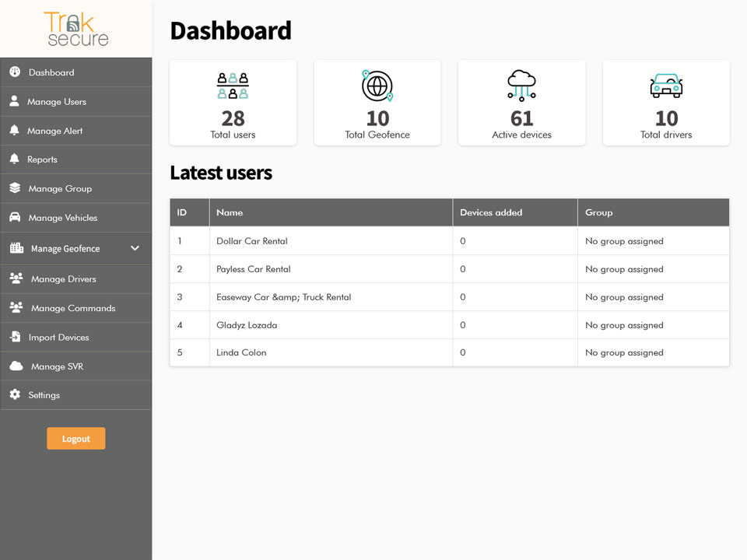Click the Name column header
Screen dimensions: 747x560
(x=230, y=212)
